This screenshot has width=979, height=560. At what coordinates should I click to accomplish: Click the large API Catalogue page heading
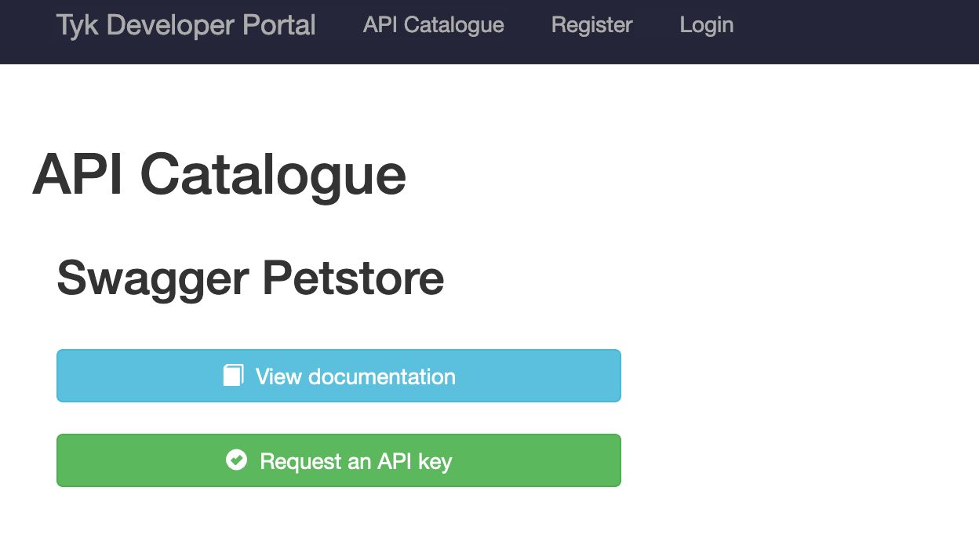pos(220,174)
